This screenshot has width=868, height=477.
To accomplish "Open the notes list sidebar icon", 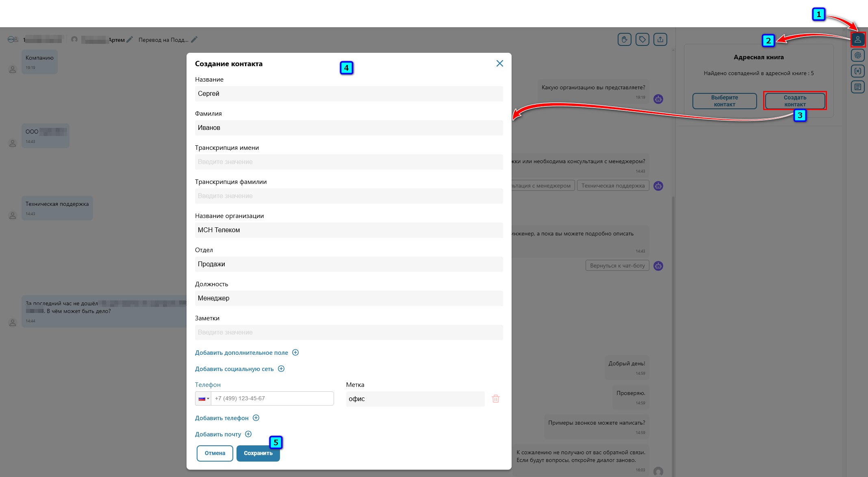I will 857,87.
